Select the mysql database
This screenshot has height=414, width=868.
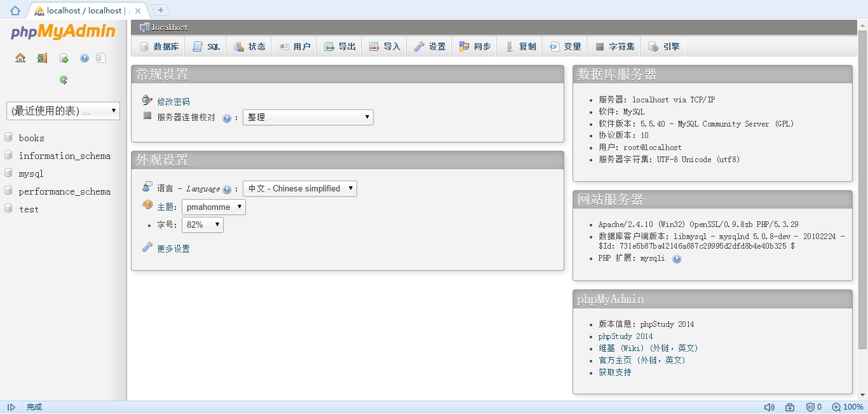[x=31, y=174]
